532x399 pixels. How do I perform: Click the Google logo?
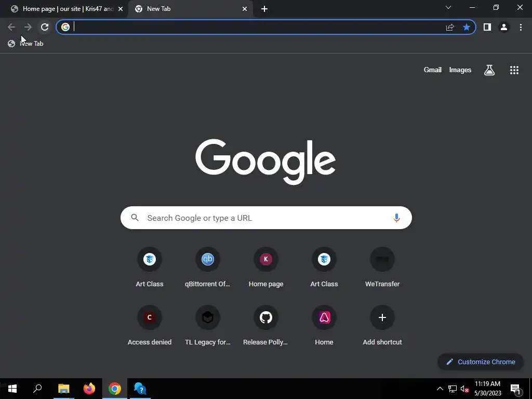265,162
